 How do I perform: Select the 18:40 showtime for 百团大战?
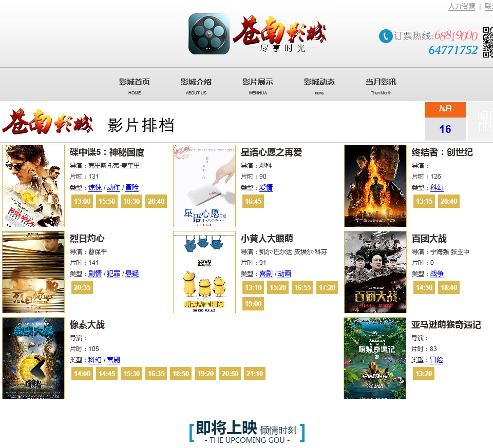pyautogui.click(x=449, y=287)
